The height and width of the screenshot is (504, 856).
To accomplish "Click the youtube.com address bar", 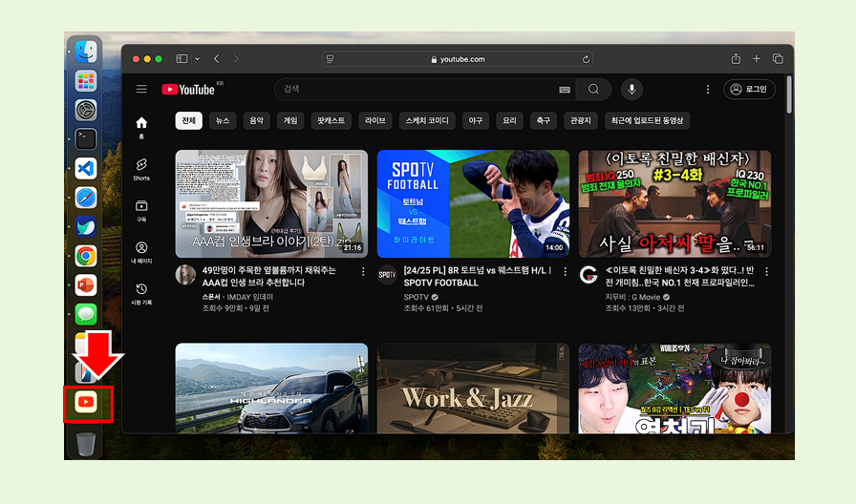I will (x=458, y=59).
